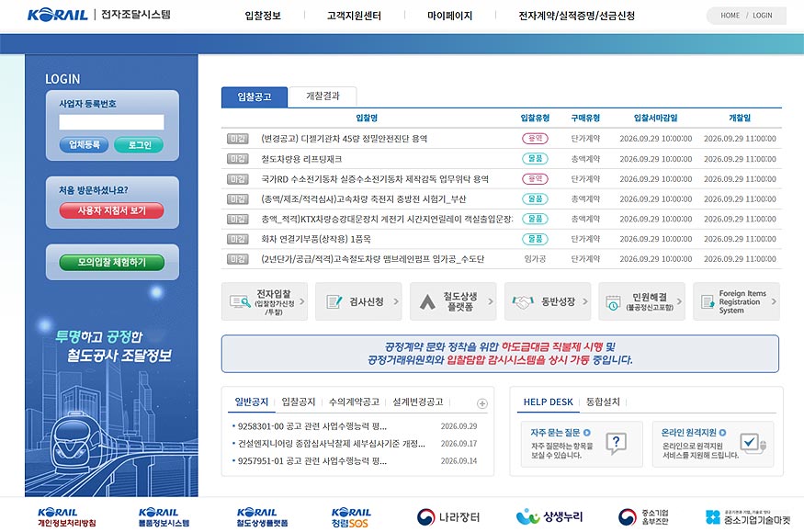Click 마감 badge on 철도차량용 리프팅재크 row

click(x=237, y=159)
